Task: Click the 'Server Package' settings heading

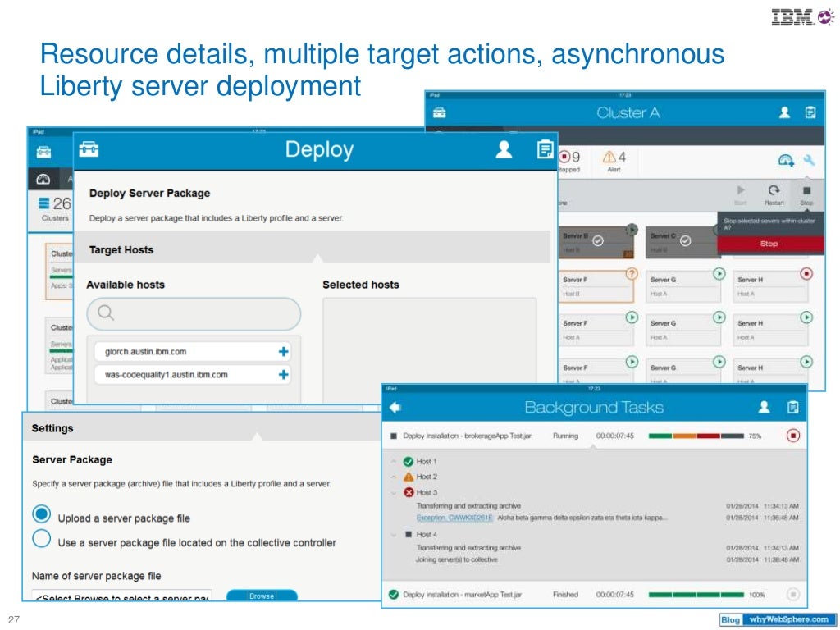Action: (x=72, y=459)
